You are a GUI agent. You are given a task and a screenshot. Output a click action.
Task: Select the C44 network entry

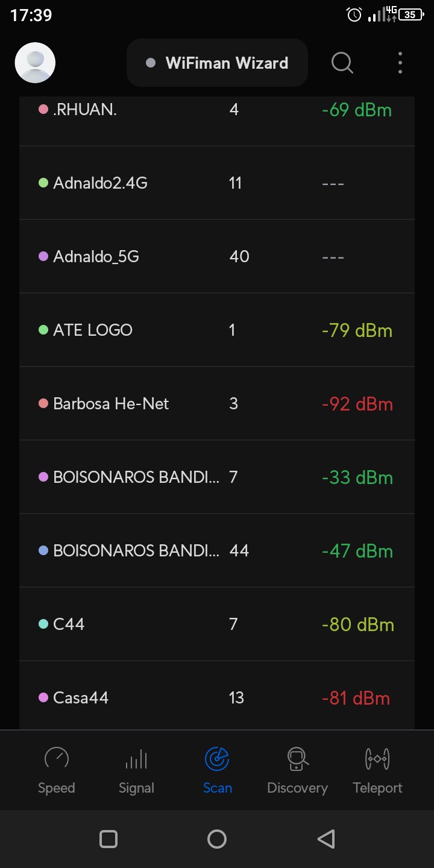(x=69, y=624)
